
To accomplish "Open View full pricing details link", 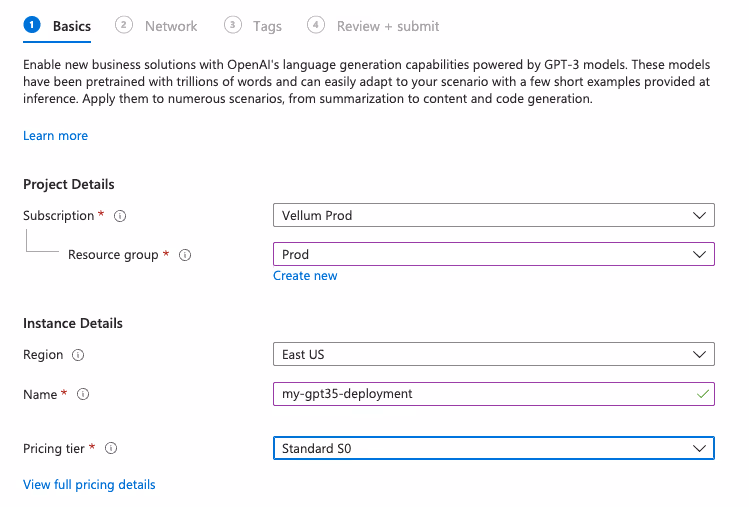I will coord(89,485).
